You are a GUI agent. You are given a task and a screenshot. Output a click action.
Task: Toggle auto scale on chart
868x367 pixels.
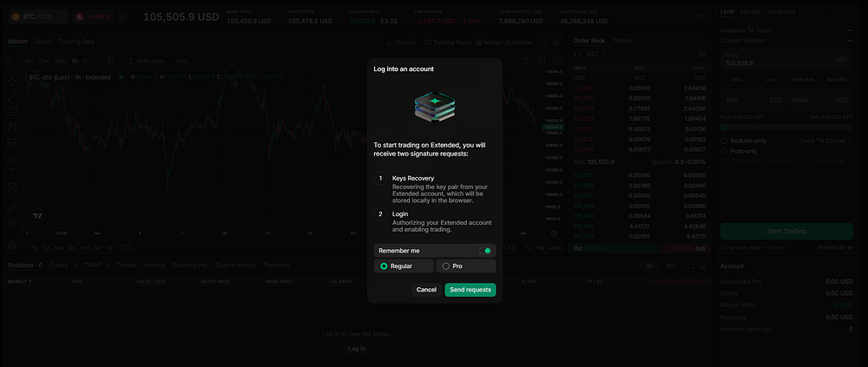556,248
